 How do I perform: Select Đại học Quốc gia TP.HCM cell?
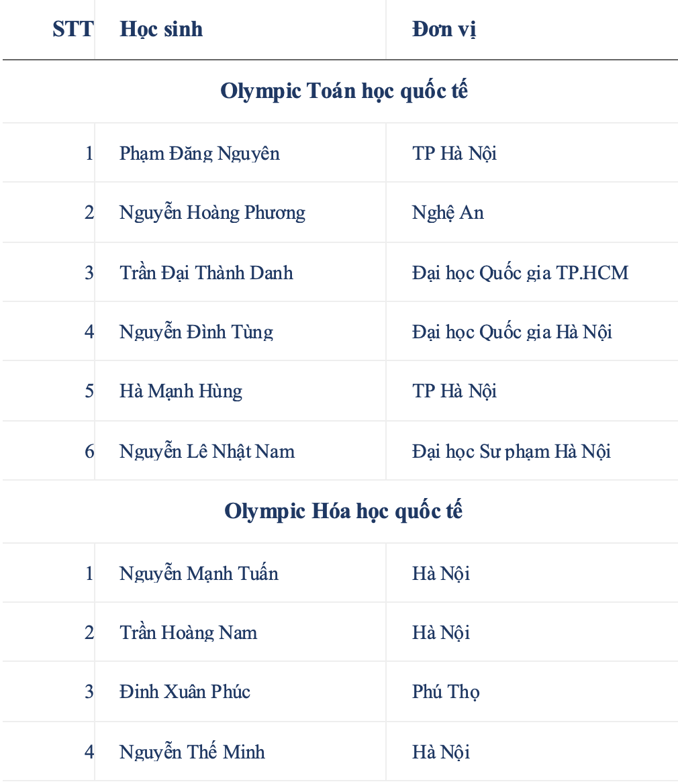(520, 273)
